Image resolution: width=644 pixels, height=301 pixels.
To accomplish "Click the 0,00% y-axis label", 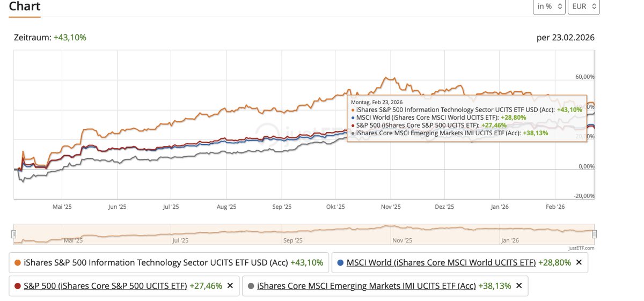I will (x=586, y=166).
